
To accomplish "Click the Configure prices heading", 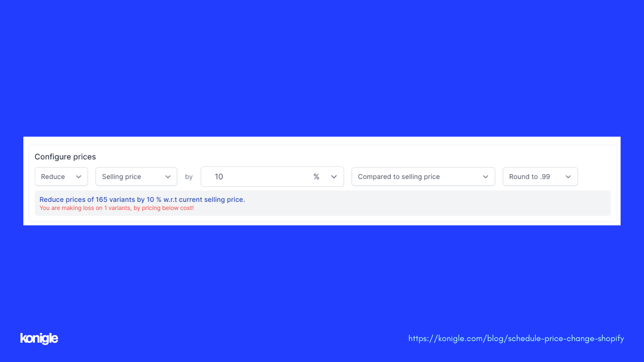I will [x=65, y=157].
